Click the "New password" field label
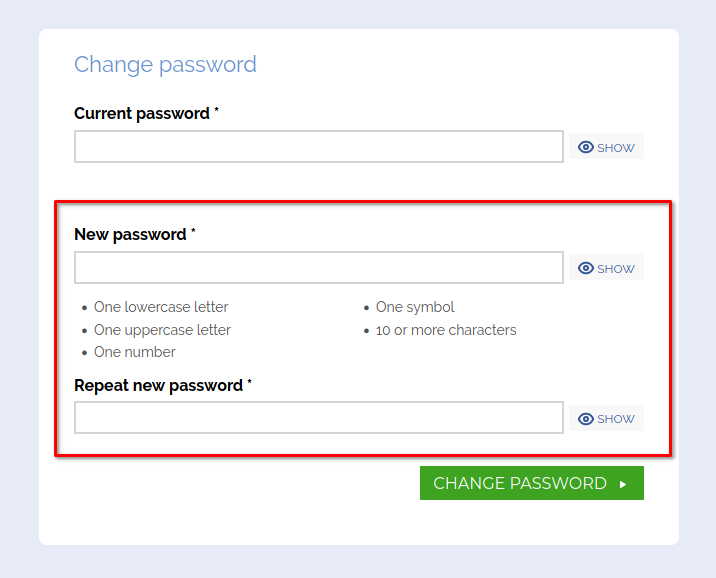This screenshot has width=716, height=578. 130,235
